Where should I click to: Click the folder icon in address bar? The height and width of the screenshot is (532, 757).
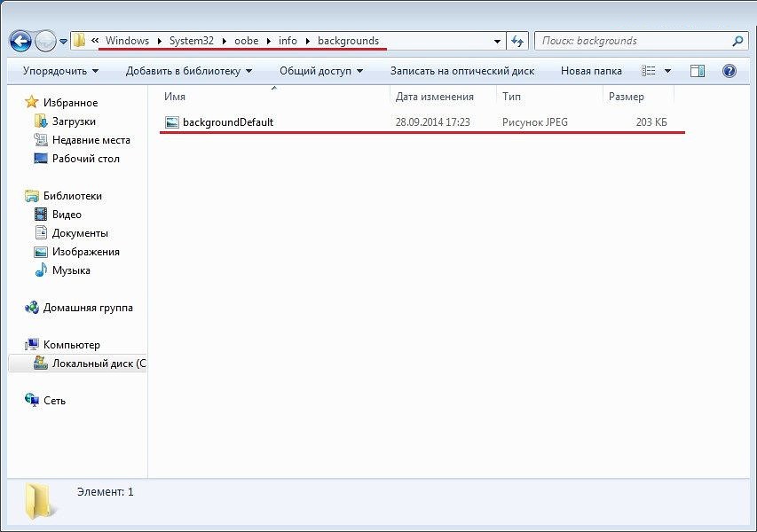pos(80,41)
